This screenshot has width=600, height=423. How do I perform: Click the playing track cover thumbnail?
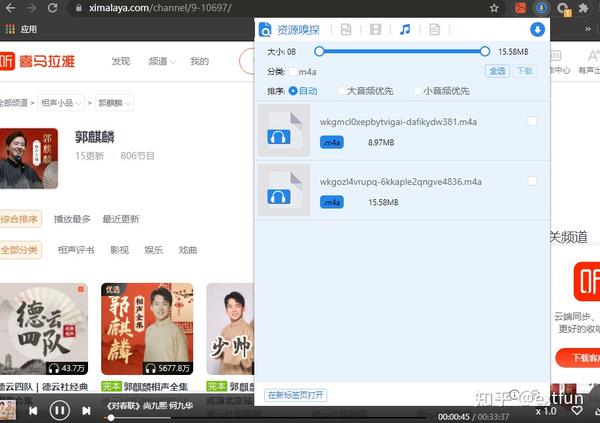(x=8, y=410)
